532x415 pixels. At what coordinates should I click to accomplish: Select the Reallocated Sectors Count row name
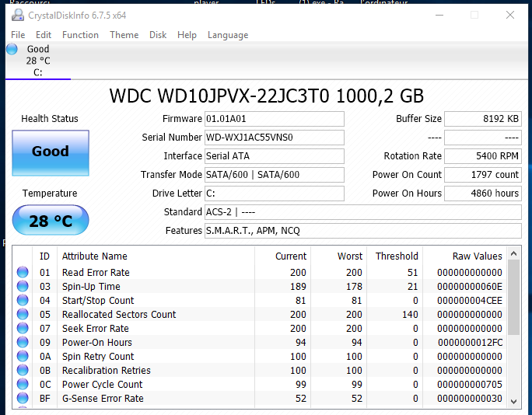119,314
